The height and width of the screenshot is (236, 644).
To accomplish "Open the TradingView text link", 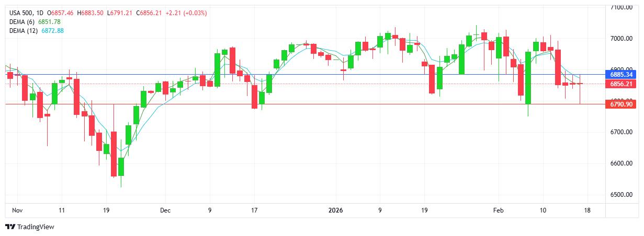I will 36,227.
